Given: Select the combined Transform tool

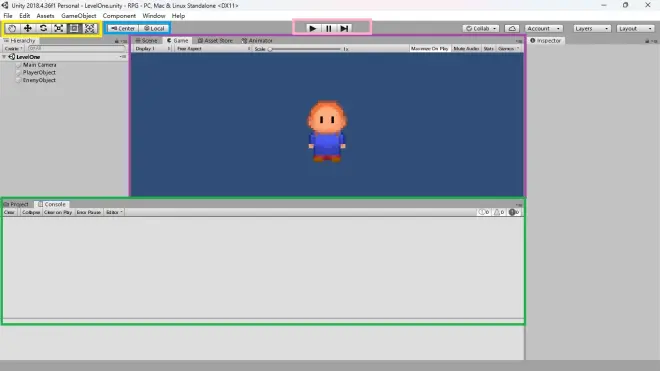Looking at the screenshot, I should [90, 28].
